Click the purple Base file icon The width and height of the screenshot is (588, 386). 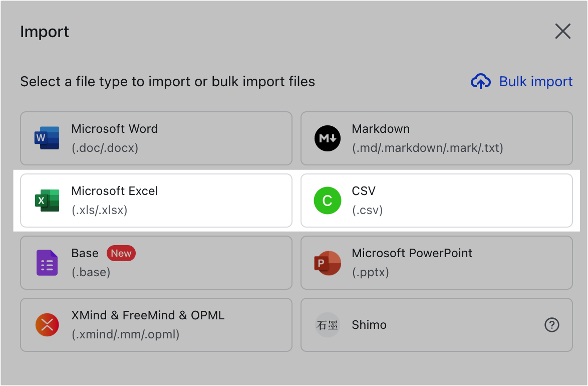click(x=46, y=263)
